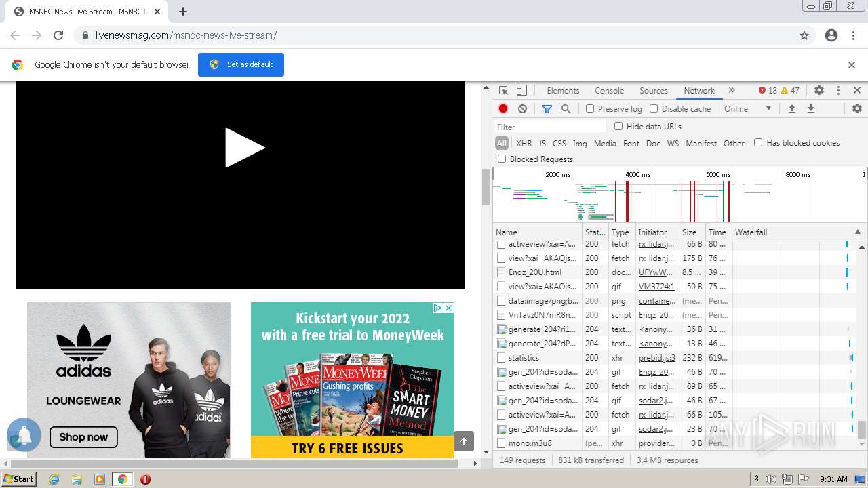Filter requests by Img
Screen dimensions: 868x488
[x=580, y=143]
